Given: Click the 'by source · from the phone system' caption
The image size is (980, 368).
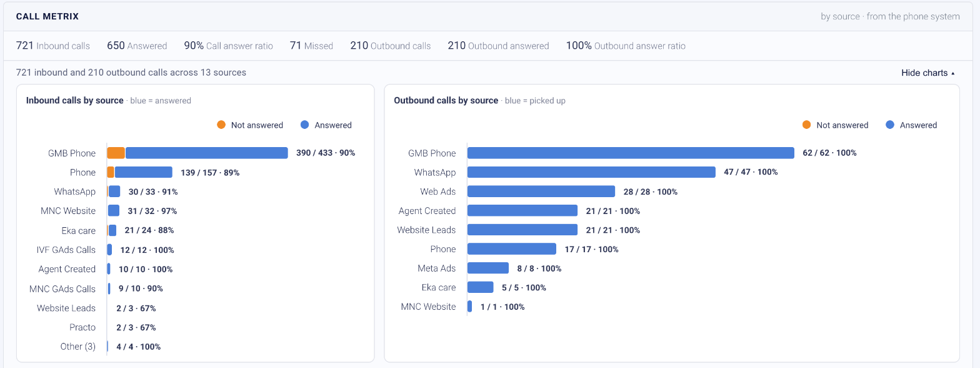Looking at the screenshot, I should coord(890,16).
